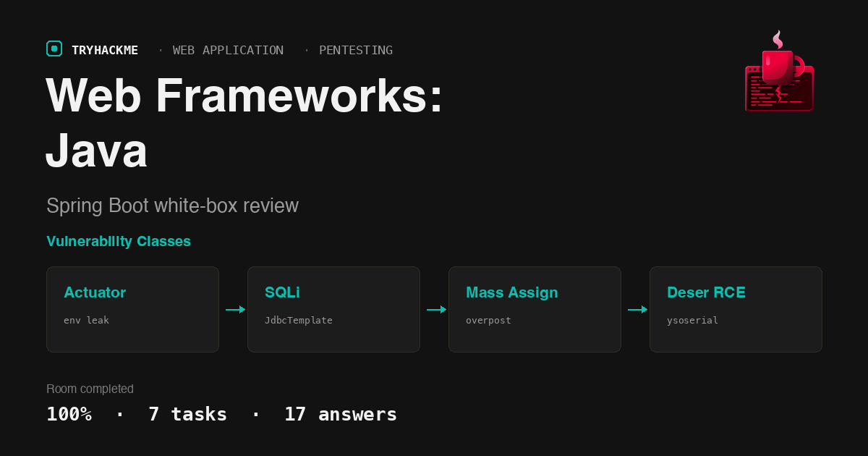Select the TRYHACKME brand text
This screenshot has width=868, height=456.
tap(105, 50)
